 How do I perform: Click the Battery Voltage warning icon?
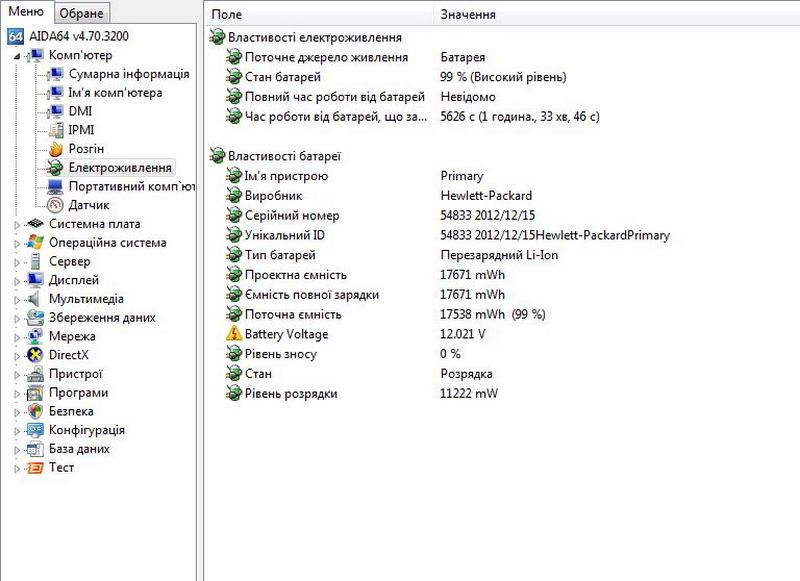coord(233,334)
